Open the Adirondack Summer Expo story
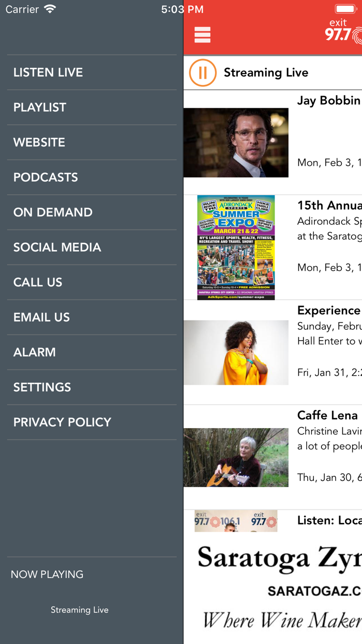The image size is (362, 644). pos(236,247)
